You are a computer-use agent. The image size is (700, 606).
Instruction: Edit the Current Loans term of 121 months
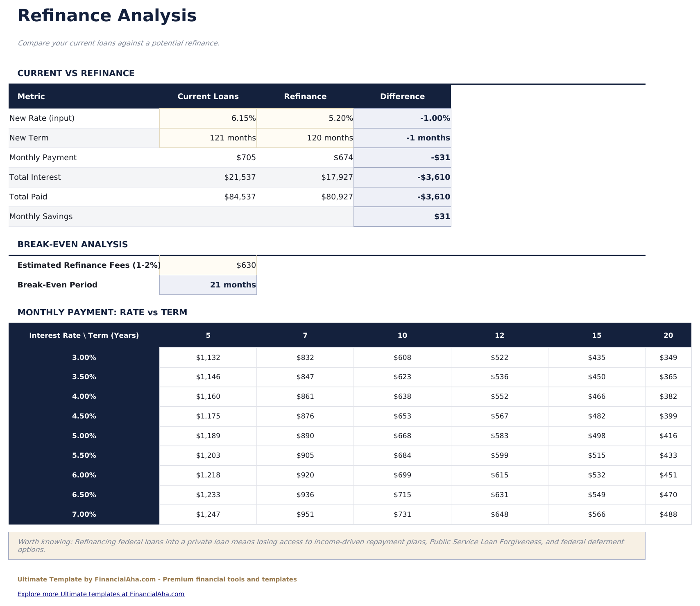[208, 138]
